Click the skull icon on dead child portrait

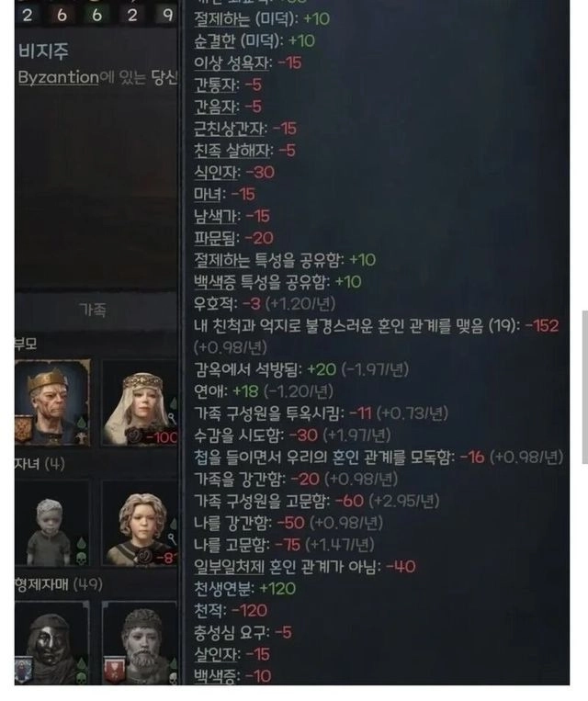point(82,559)
